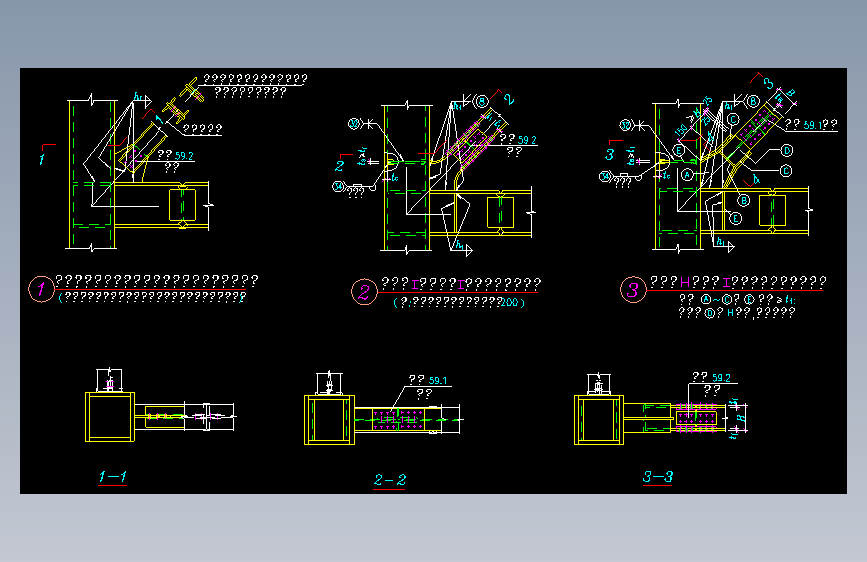
Task: Pick the circled 34 symbol in detail 3
Action: point(605,177)
